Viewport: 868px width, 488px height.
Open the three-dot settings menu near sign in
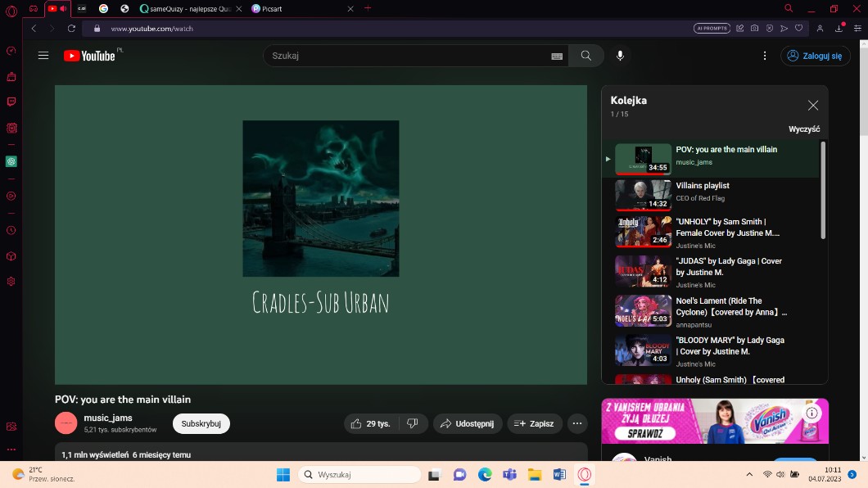pos(765,56)
